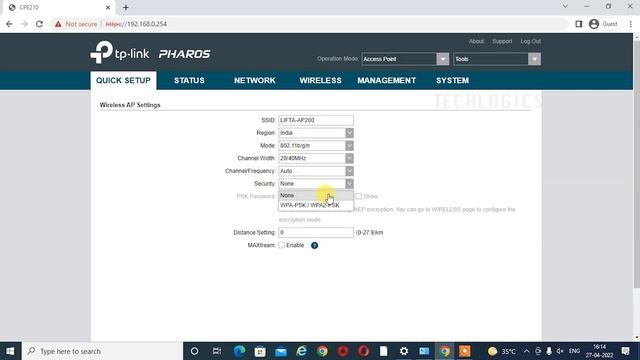Open the Mail app on the taskbar
640x360 pixels.
pos(281,351)
